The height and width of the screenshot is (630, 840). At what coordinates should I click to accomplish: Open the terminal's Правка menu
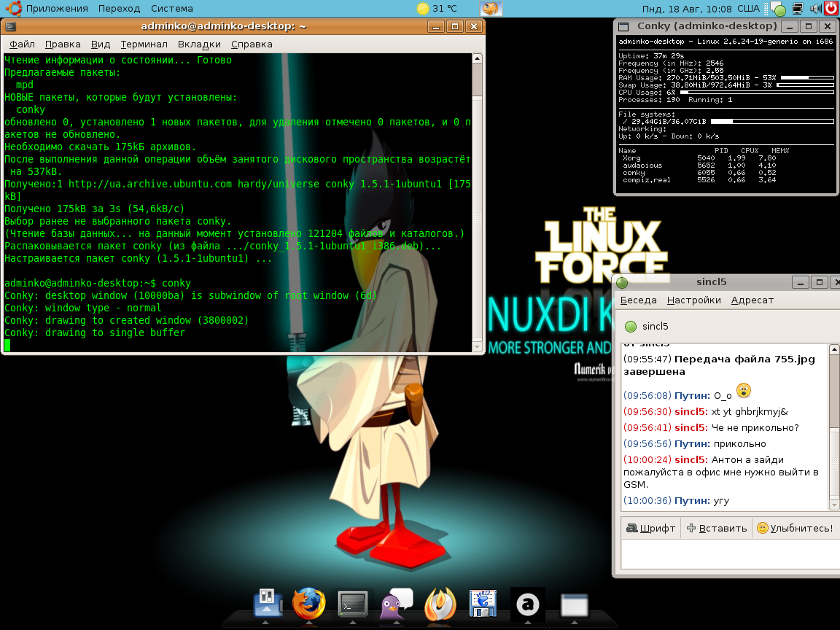click(x=63, y=44)
